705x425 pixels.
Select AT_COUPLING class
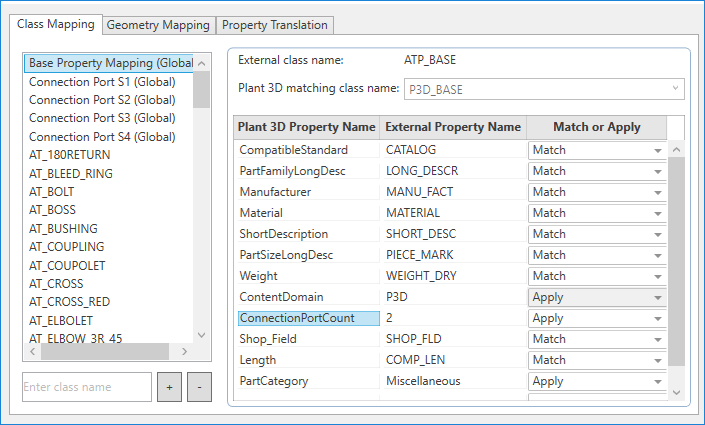[x=109, y=246]
